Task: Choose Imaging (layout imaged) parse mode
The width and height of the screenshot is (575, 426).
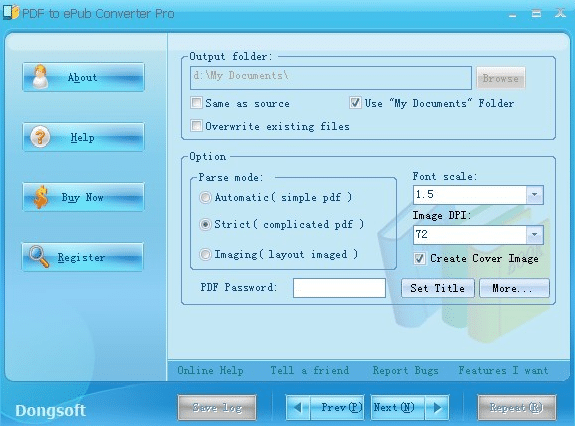Action: (x=205, y=254)
